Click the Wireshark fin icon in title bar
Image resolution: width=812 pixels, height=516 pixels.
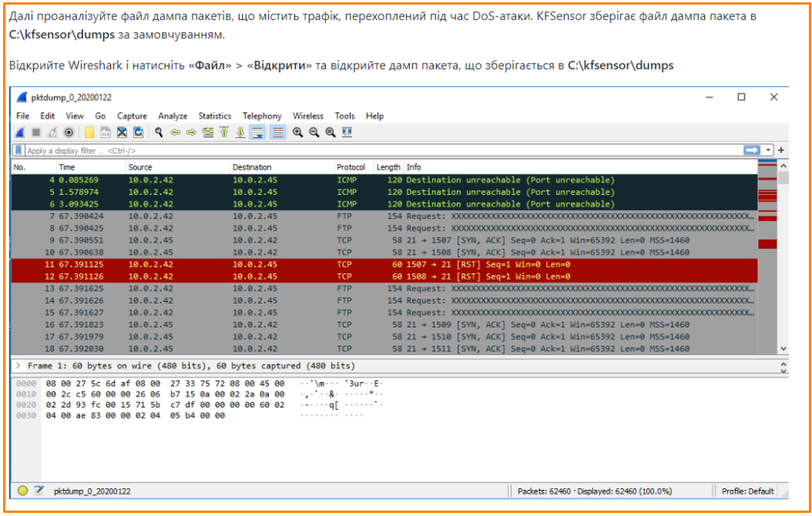click(x=21, y=97)
